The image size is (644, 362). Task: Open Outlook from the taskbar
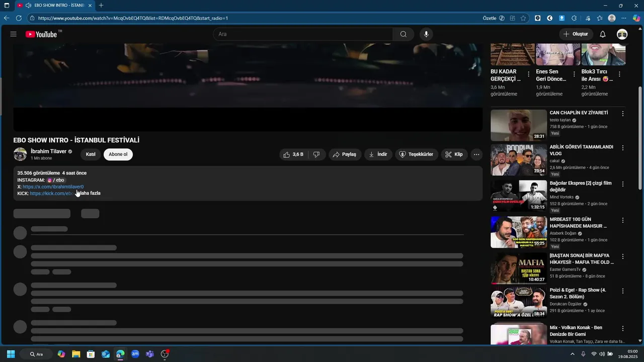coord(106,354)
